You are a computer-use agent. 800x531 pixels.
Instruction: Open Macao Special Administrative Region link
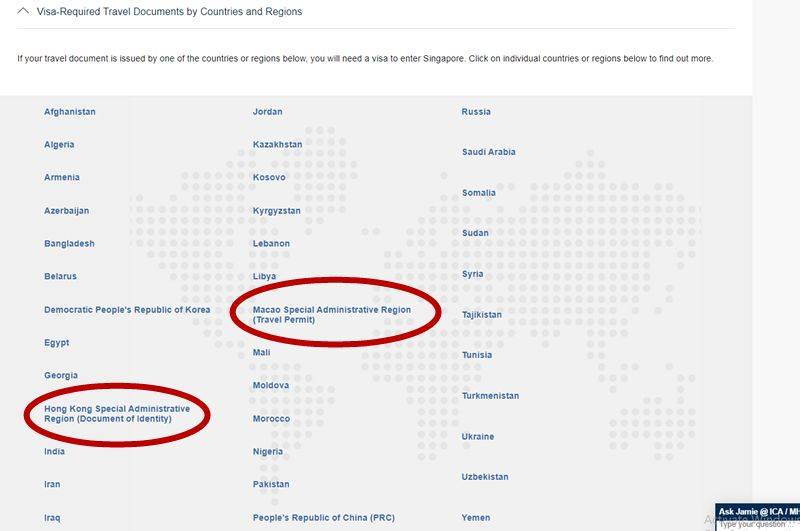click(x=331, y=315)
